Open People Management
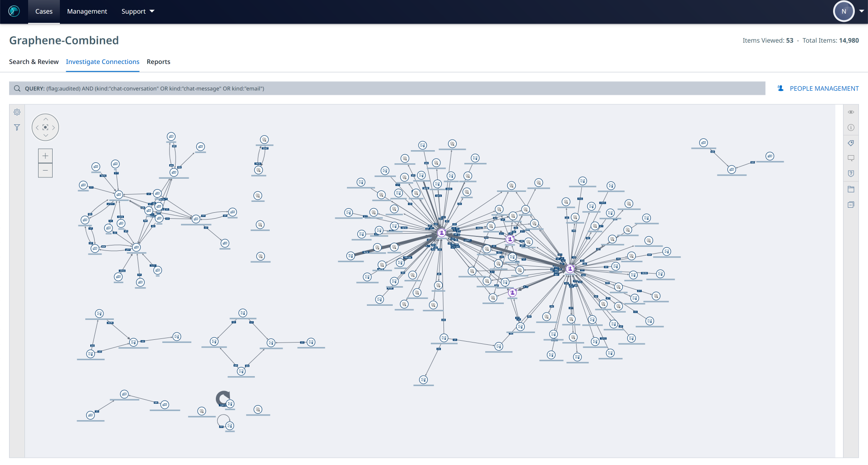The image size is (868, 465). [x=818, y=88]
